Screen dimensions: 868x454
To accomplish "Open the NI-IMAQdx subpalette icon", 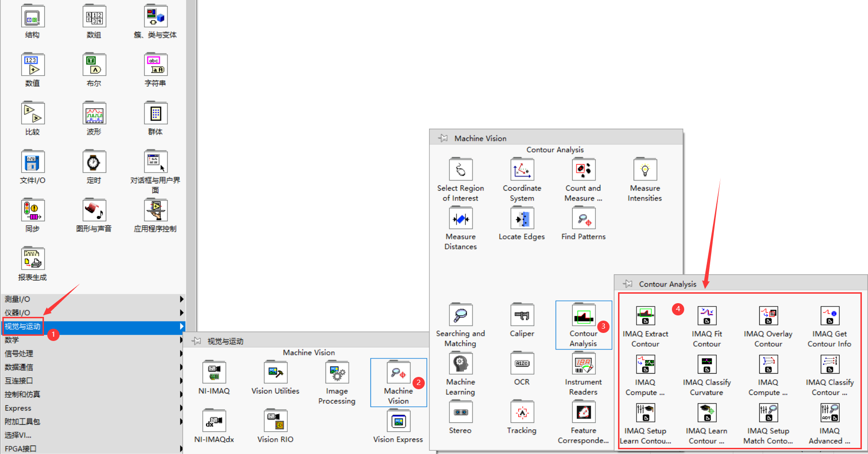I will click(x=214, y=420).
